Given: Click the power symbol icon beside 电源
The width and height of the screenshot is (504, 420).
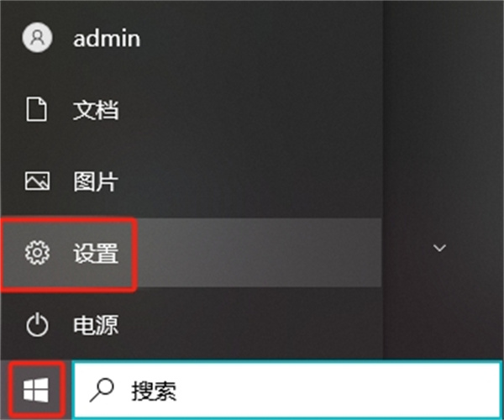Looking at the screenshot, I should pyautogui.click(x=37, y=324).
